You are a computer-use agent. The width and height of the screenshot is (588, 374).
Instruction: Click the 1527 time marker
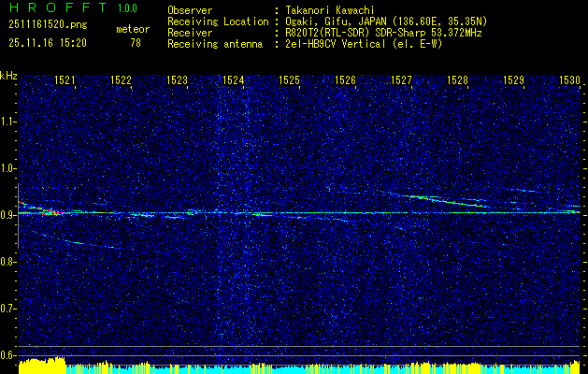coord(401,79)
